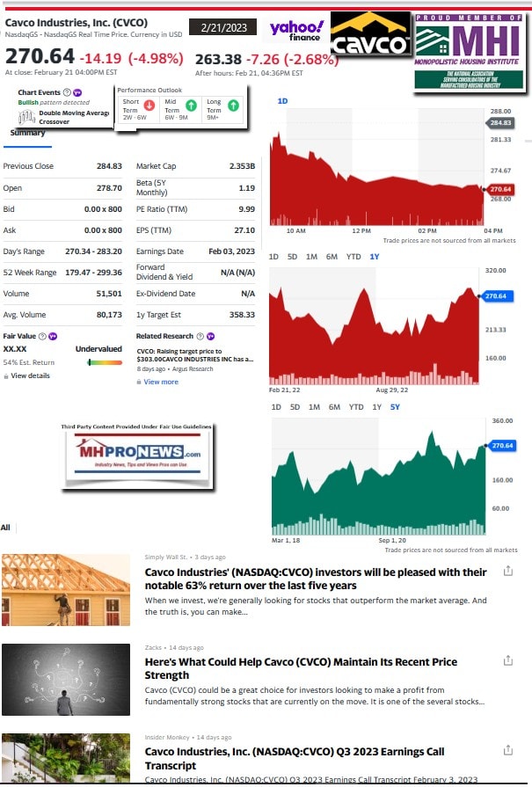
Task: Click the Earnings Date value Feb 03, 2023
Action: click(x=231, y=251)
